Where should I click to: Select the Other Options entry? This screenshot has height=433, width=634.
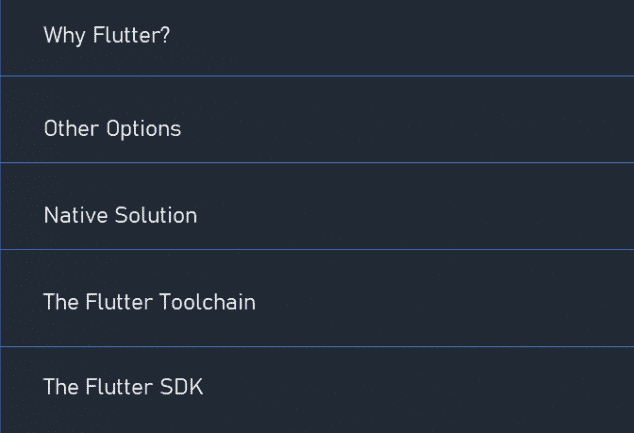click(317, 119)
